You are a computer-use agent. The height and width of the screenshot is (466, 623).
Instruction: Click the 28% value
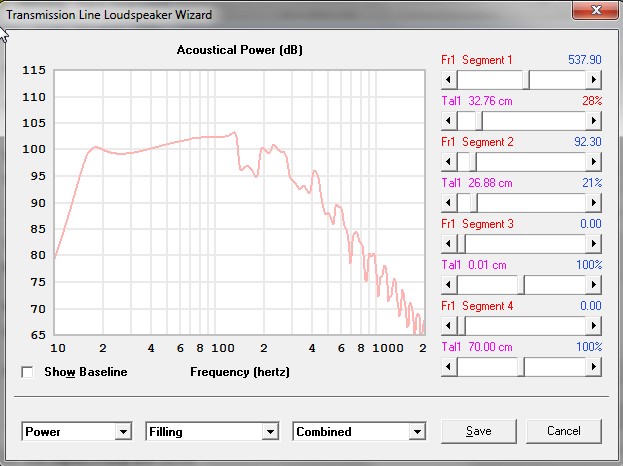(x=592, y=101)
